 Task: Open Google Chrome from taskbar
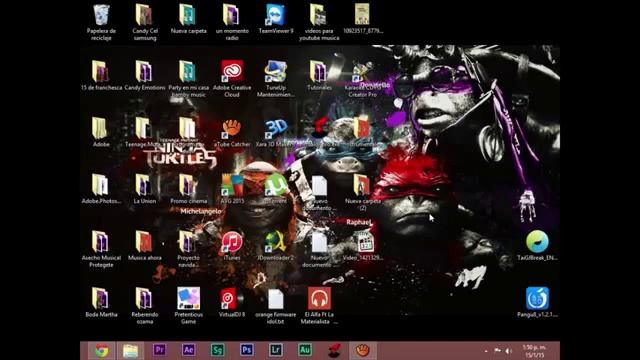point(102,351)
